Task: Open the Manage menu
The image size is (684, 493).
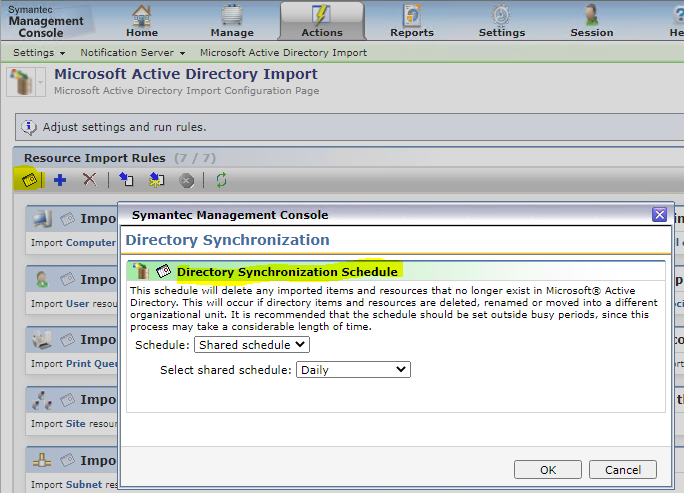Action: (232, 21)
